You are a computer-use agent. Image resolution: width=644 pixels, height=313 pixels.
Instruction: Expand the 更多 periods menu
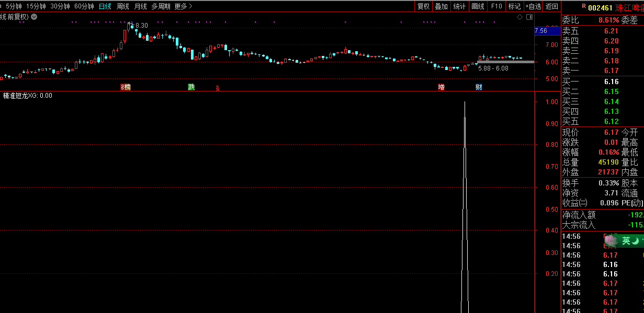(183, 6)
